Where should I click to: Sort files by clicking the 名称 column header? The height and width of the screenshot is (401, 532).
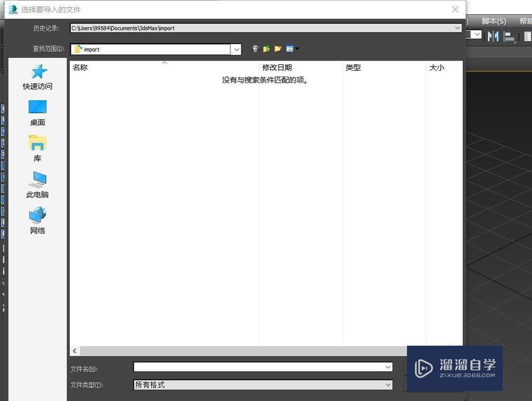coord(80,68)
